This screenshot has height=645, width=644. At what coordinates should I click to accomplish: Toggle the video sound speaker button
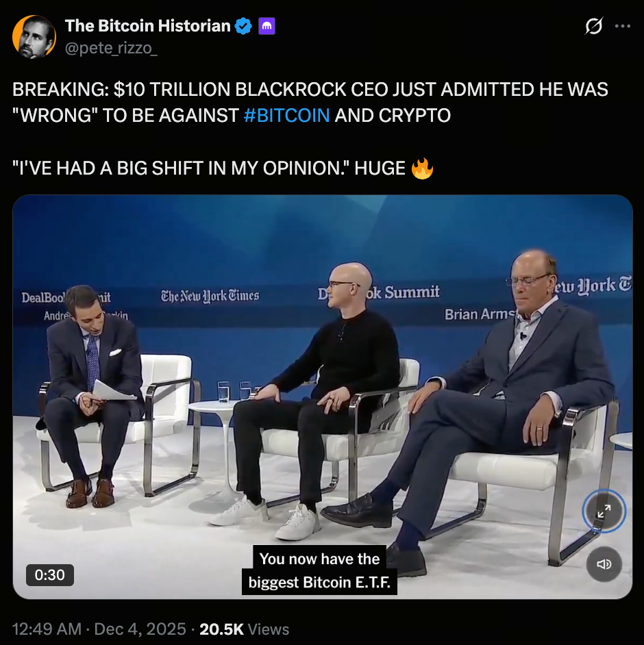click(x=604, y=564)
